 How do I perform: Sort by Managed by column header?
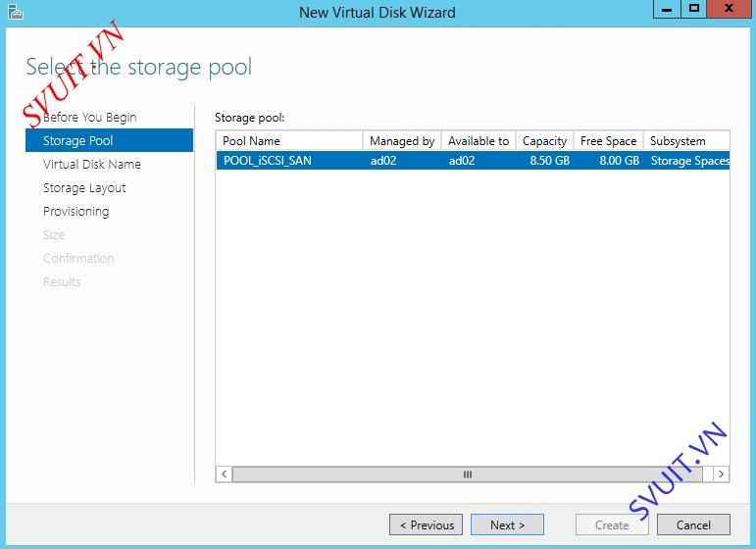pyautogui.click(x=402, y=141)
